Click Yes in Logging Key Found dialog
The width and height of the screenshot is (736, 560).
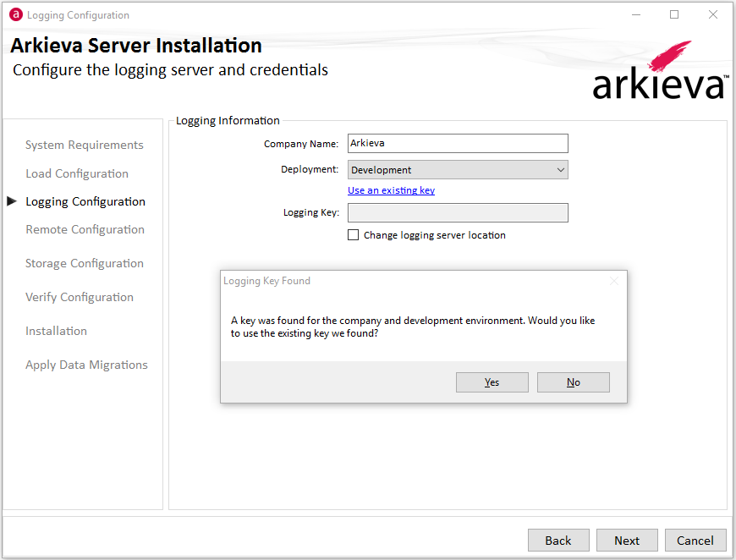click(492, 382)
